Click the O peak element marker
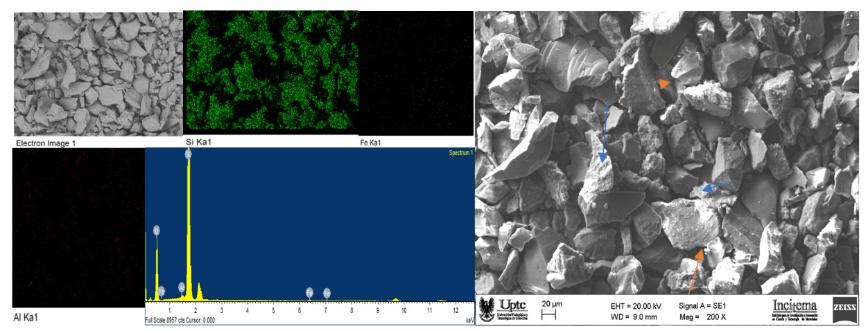This screenshot has width=868, height=331. point(157,230)
